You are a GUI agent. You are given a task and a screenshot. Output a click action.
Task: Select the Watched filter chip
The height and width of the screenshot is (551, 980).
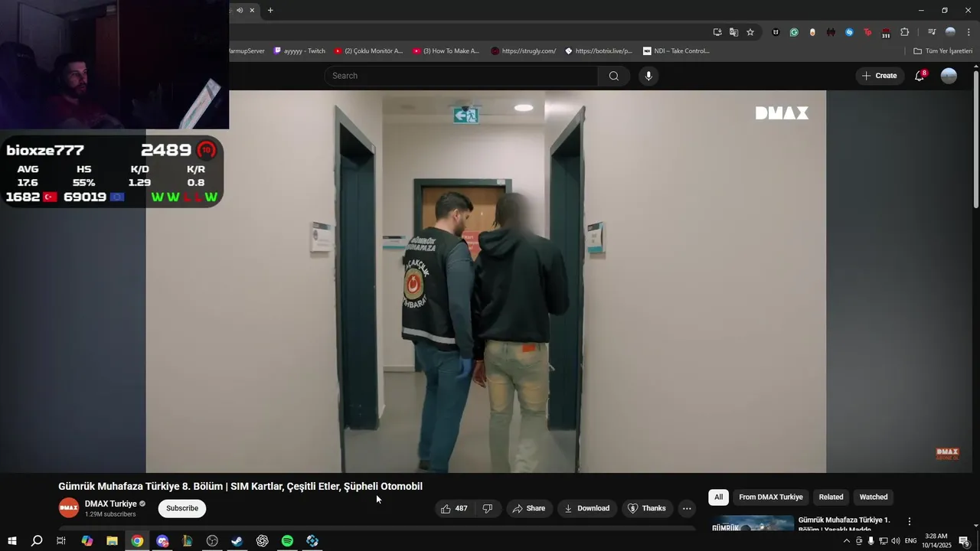(874, 497)
